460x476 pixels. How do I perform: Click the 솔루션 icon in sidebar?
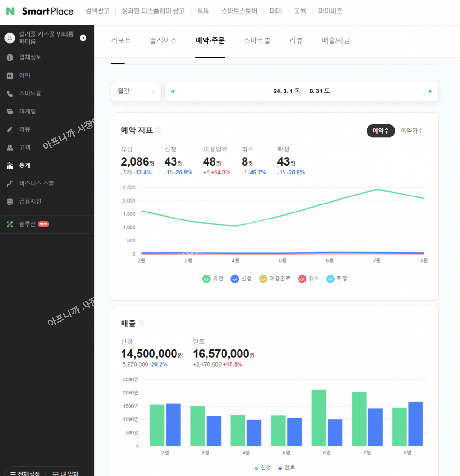tap(9, 224)
